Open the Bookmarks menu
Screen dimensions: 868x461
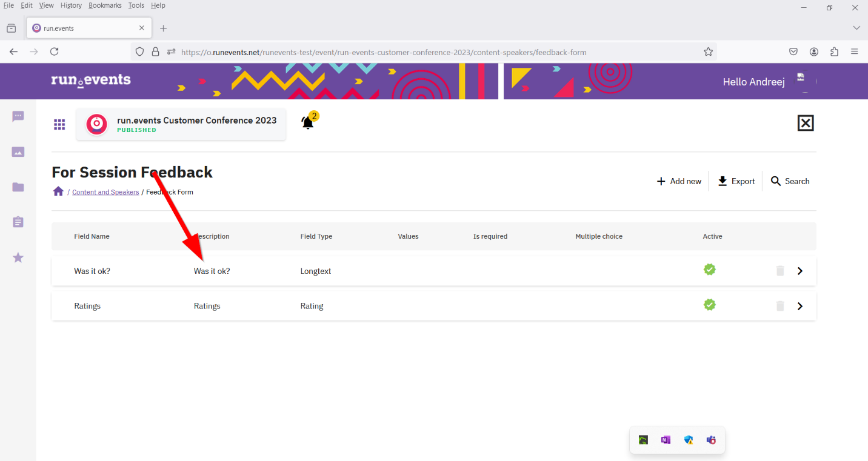tap(105, 5)
